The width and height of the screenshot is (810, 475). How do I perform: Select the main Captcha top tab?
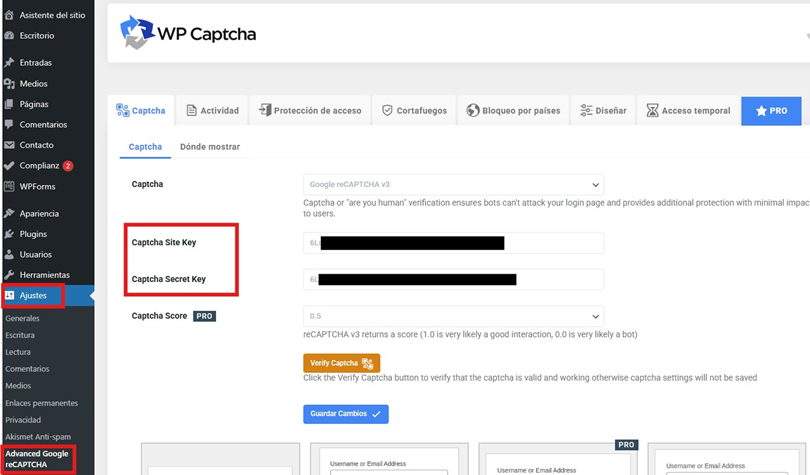141,110
